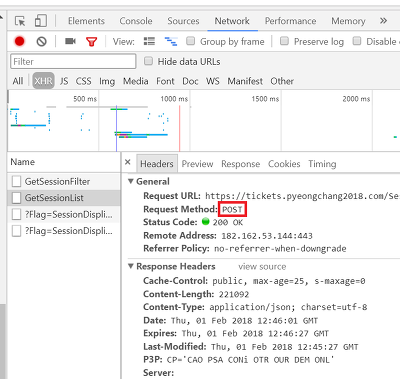Click the Cache-Control header value

pyautogui.click(x=289, y=281)
